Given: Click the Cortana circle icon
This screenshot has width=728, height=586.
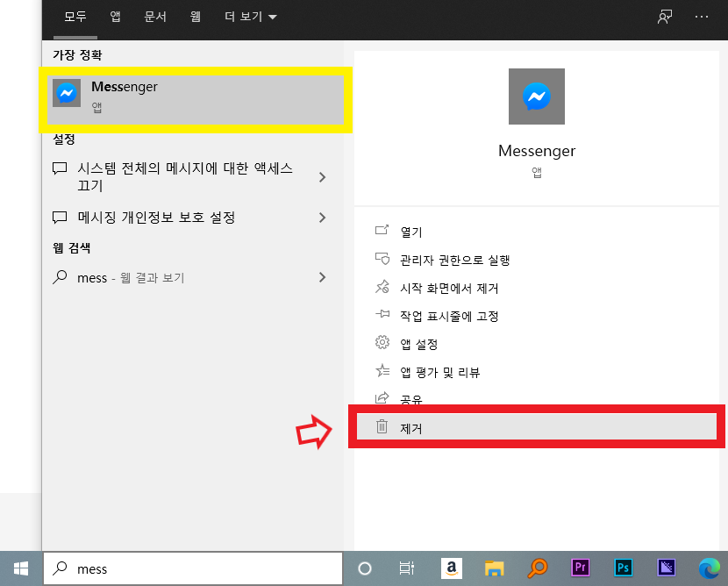Looking at the screenshot, I should 365,568.
